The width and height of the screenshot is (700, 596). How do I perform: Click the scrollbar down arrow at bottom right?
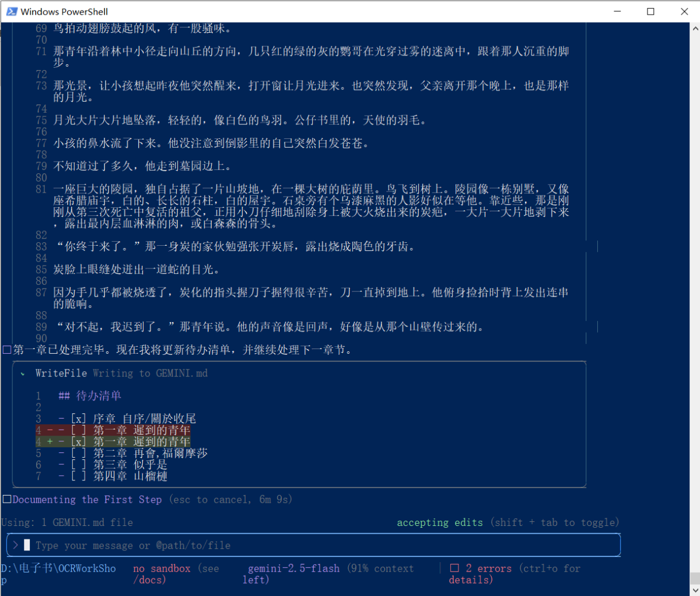coord(695,591)
